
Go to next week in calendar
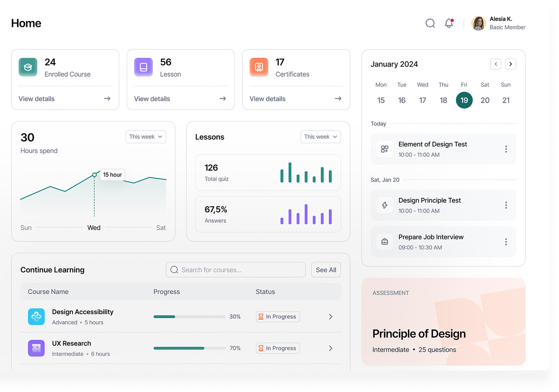pos(511,64)
